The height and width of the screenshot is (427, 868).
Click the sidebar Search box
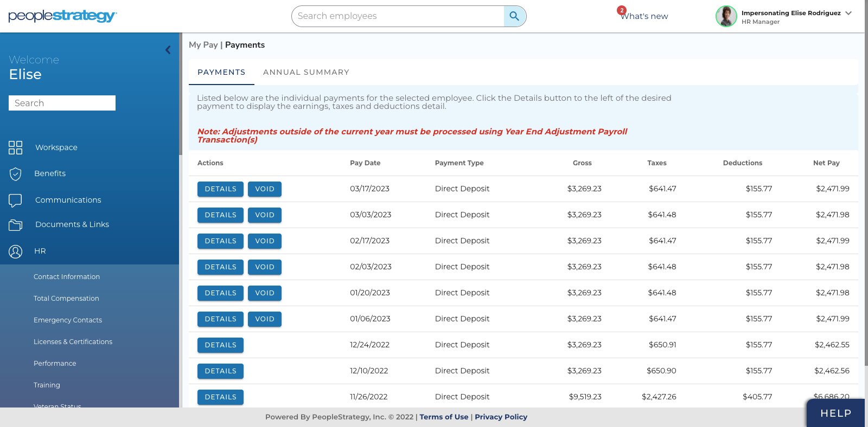click(x=62, y=103)
